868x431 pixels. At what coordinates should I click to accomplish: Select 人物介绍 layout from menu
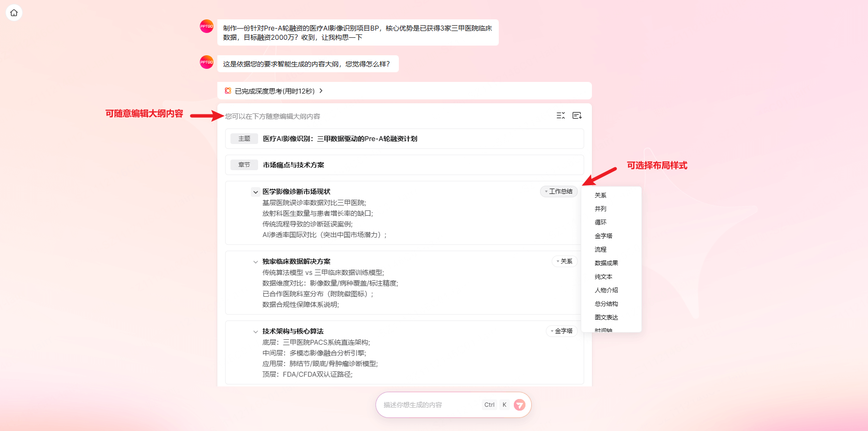(x=606, y=290)
